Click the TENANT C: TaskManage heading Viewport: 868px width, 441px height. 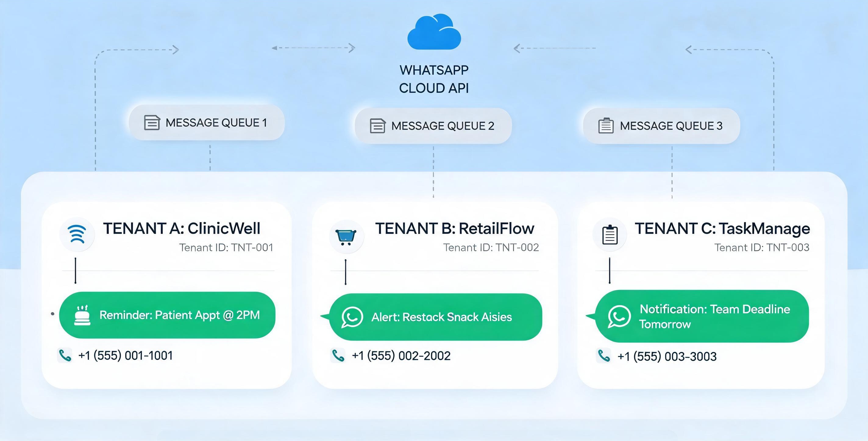coord(722,229)
